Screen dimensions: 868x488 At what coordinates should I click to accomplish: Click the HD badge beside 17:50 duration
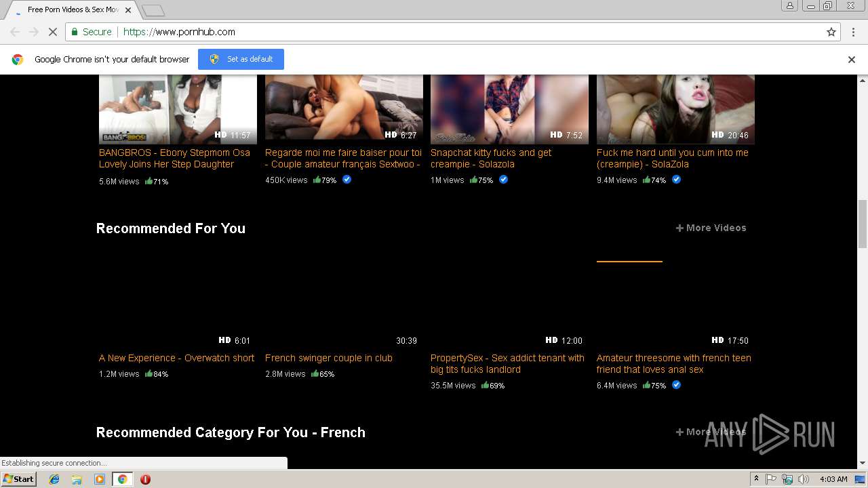717,340
